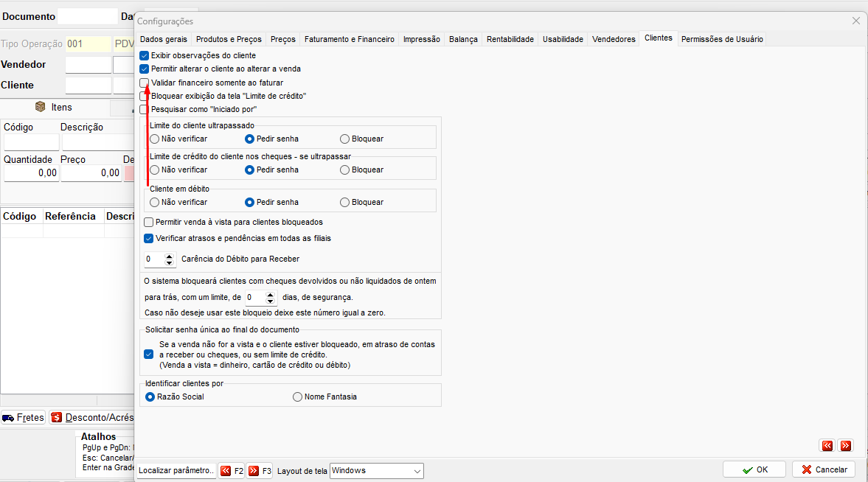Click the Localizar parâmetro button
This screenshot has height=482, width=868.
[176, 470]
